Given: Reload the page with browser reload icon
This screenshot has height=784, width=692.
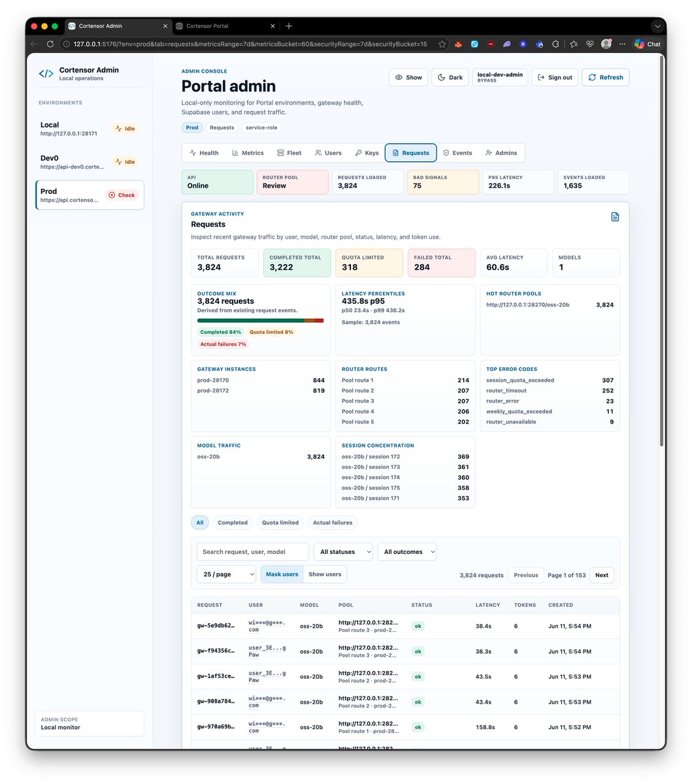Looking at the screenshot, I should (50, 44).
